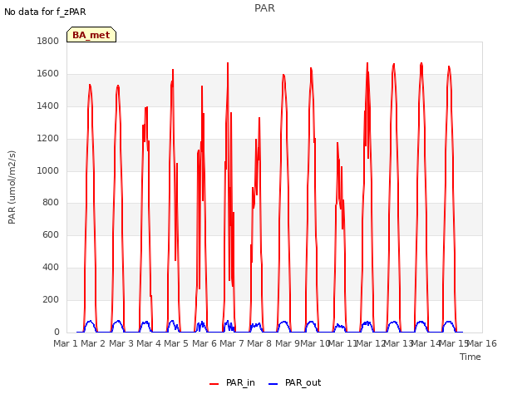
Task: Click the 1400 y-axis tick label
Action: [48, 106]
